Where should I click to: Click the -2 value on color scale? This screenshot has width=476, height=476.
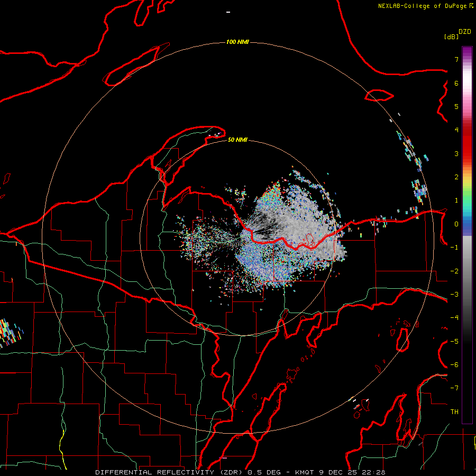tap(454, 271)
